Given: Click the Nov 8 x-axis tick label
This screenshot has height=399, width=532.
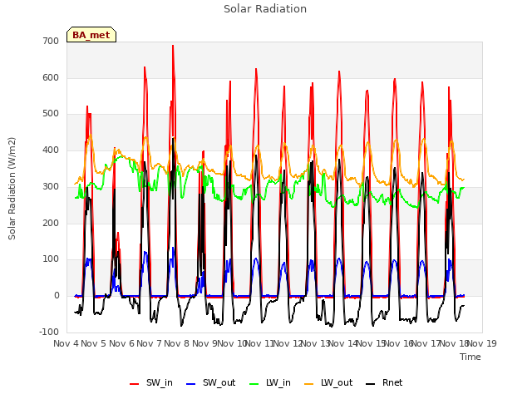Looking at the screenshot, I should [176, 343].
